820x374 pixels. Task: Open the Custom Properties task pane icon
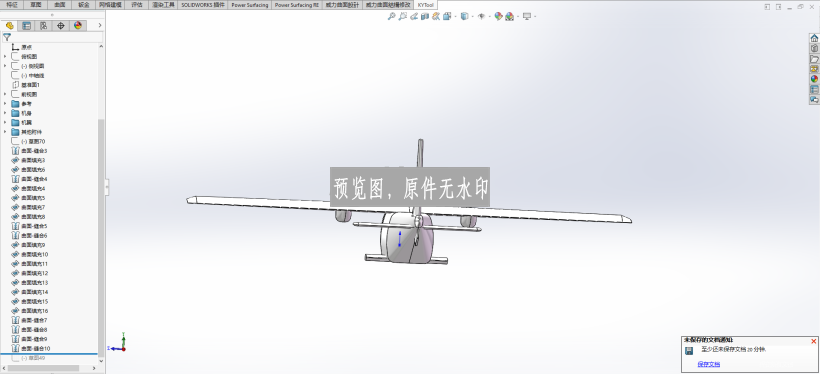pos(814,89)
